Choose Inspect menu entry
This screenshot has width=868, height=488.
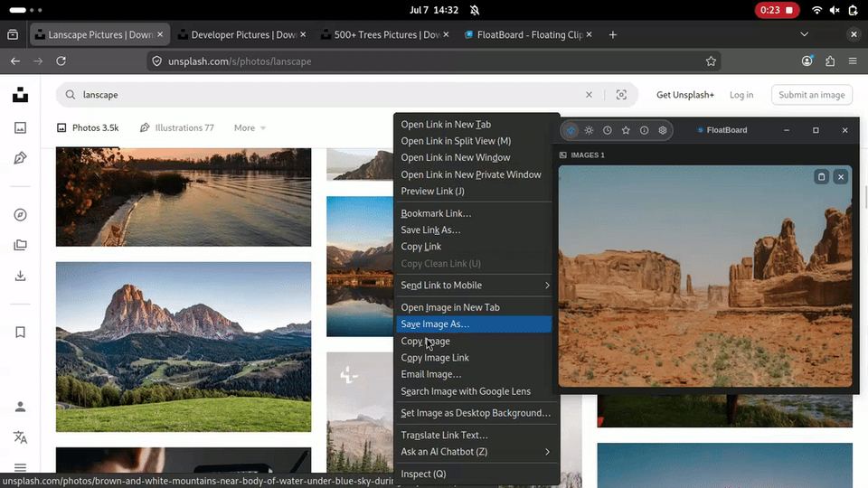tap(474, 474)
